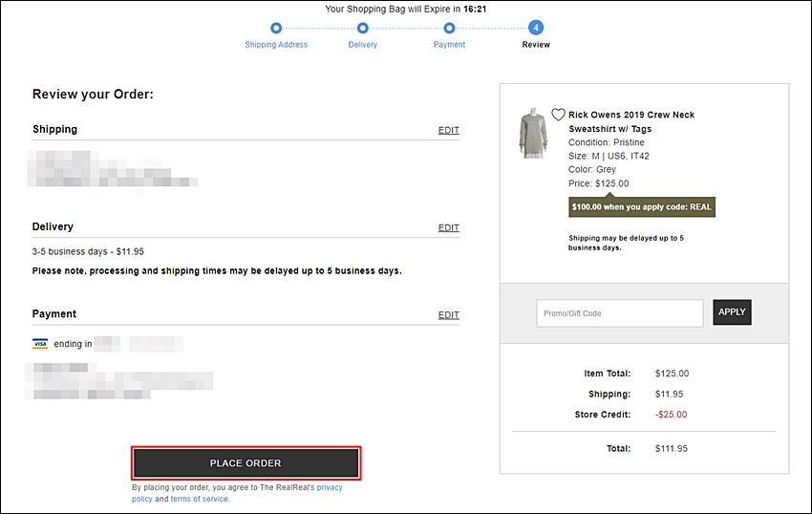The height and width of the screenshot is (514, 812).
Task: Open the Shipping Address step label
Action: coord(276,45)
